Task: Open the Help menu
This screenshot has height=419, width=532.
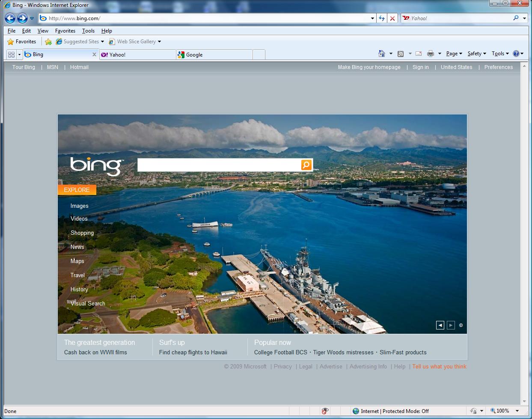Action: 107,31
